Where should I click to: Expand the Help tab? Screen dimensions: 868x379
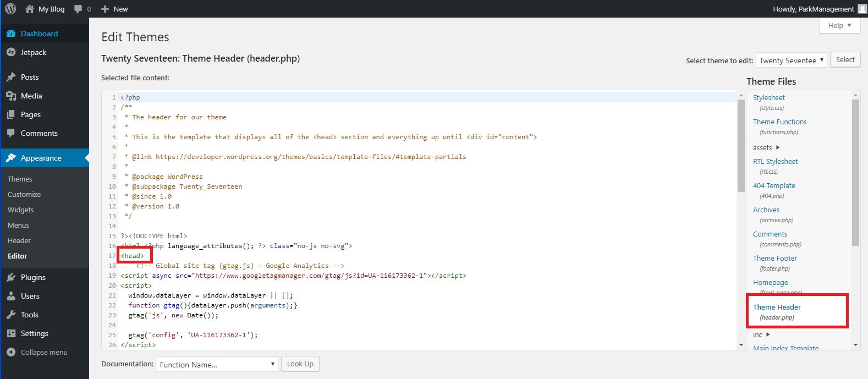pyautogui.click(x=839, y=25)
